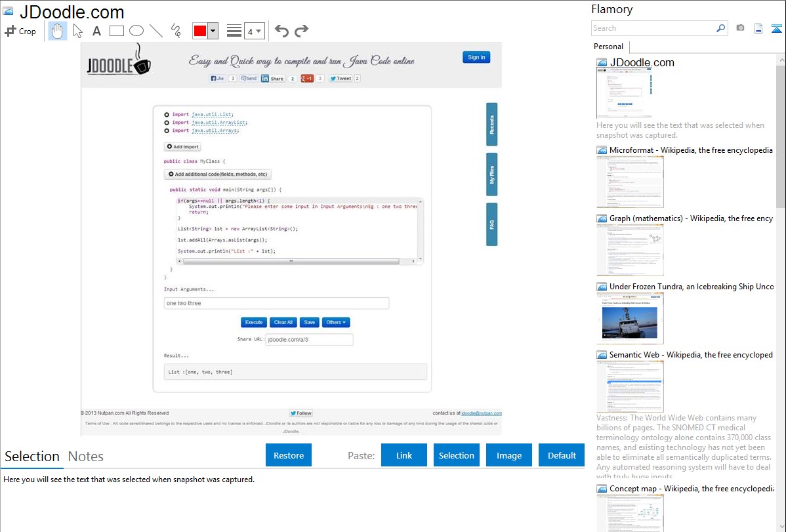The height and width of the screenshot is (532, 786).
Task: Click the document icon beside camera
Action: point(758,28)
